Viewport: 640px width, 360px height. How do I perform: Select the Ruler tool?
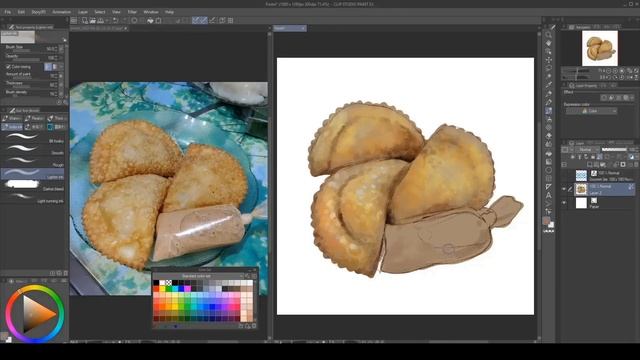pyautogui.click(x=549, y=187)
